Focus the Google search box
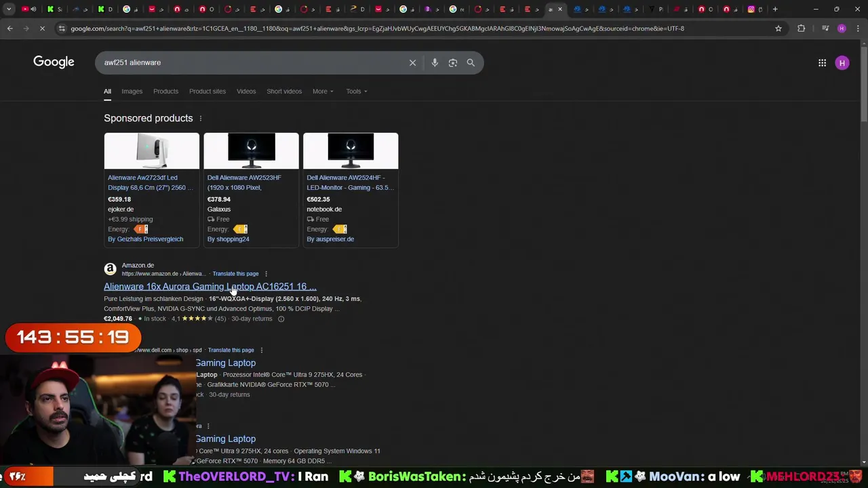868x488 pixels. coord(251,62)
